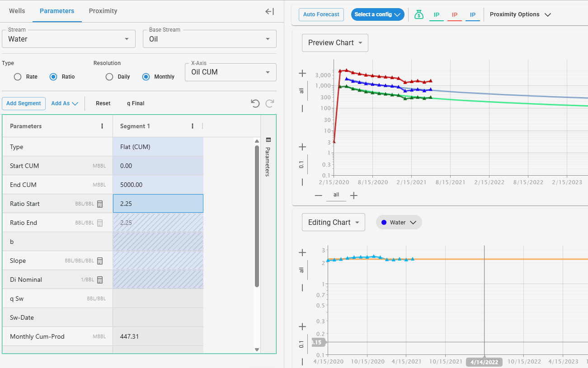Select the Rate type radio button

pos(18,77)
